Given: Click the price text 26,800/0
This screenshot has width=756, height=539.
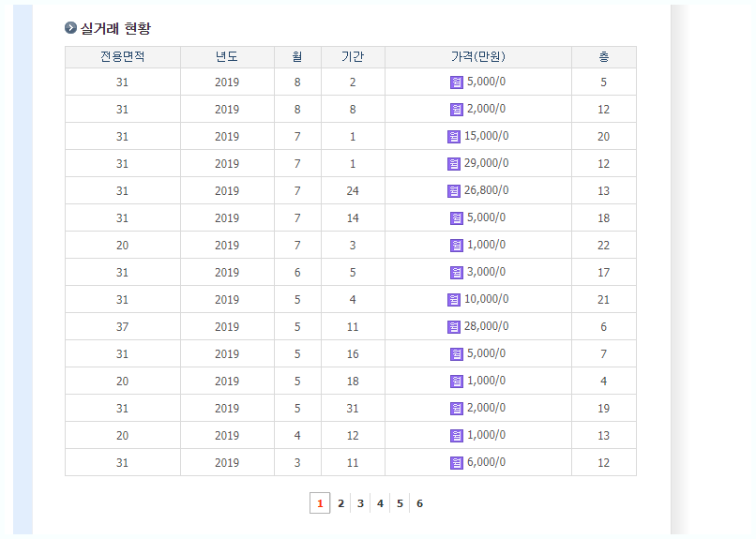Looking at the screenshot, I should pos(487,190).
